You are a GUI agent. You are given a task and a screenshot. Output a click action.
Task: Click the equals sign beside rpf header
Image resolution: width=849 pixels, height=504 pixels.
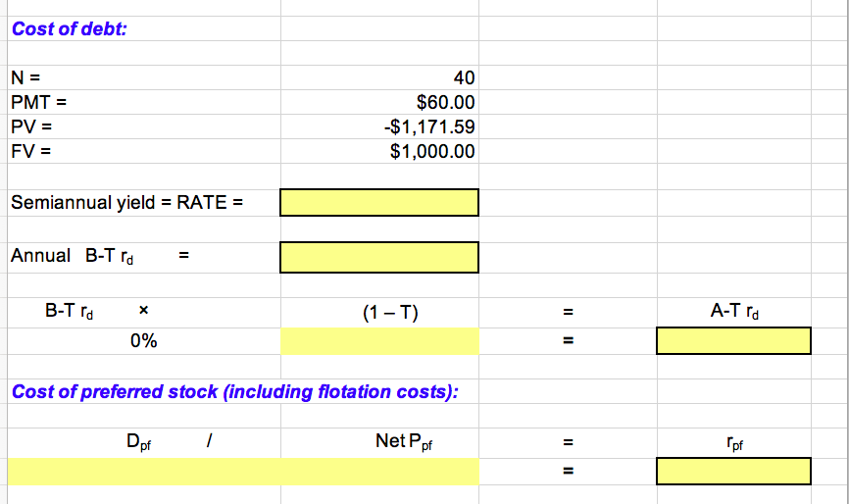click(568, 442)
